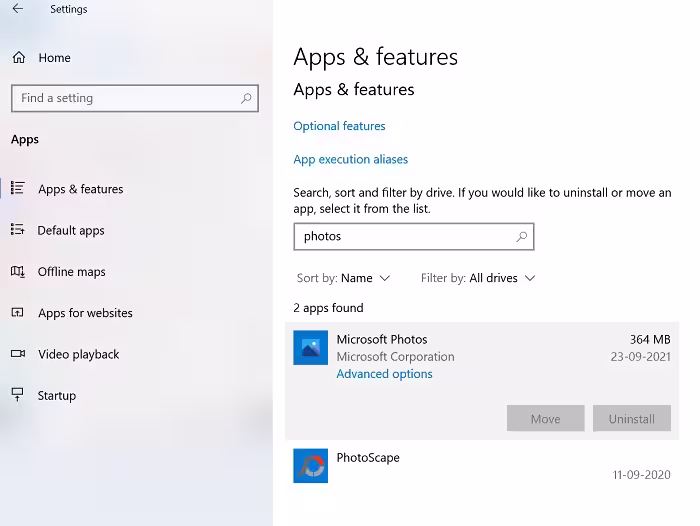
Task: Open the Default apps page
Action: pyautogui.click(x=71, y=230)
